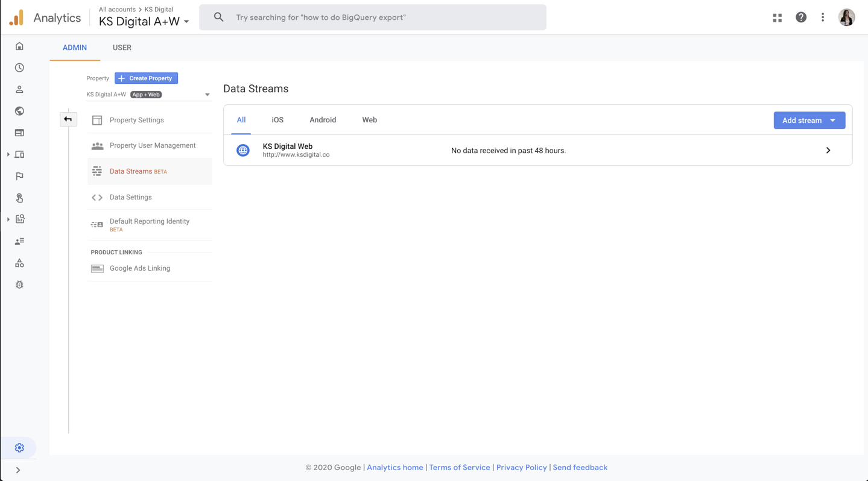Click the Send feedback link
Image resolution: width=868 pixels, height=481 pixels.
580,468
